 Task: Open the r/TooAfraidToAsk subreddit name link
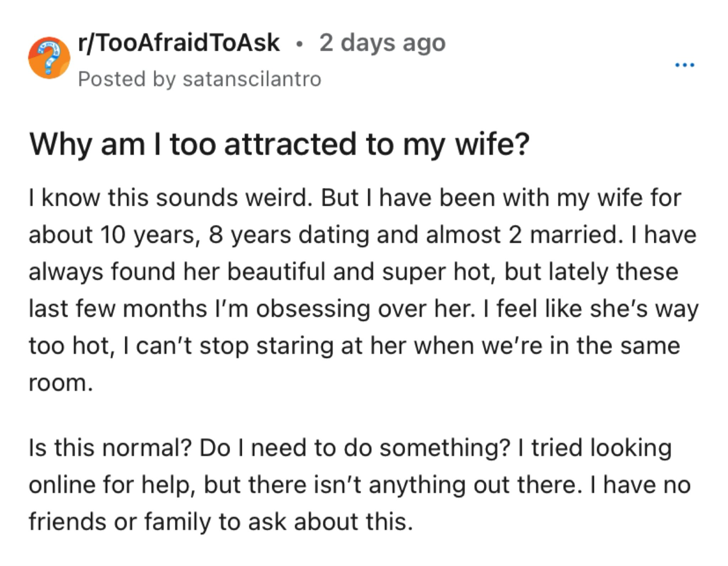[179, 43]
